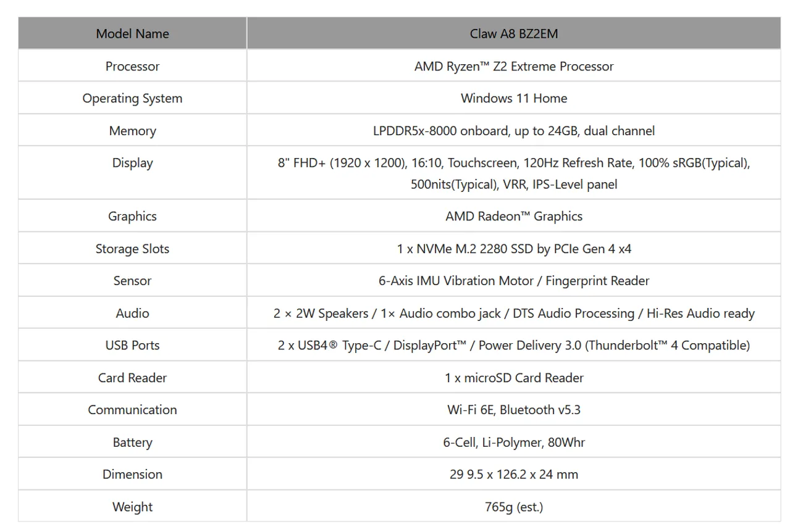This screenshot has height=532, width=803.
Task: Select the Display row label
Action: [x=132, y=163]
